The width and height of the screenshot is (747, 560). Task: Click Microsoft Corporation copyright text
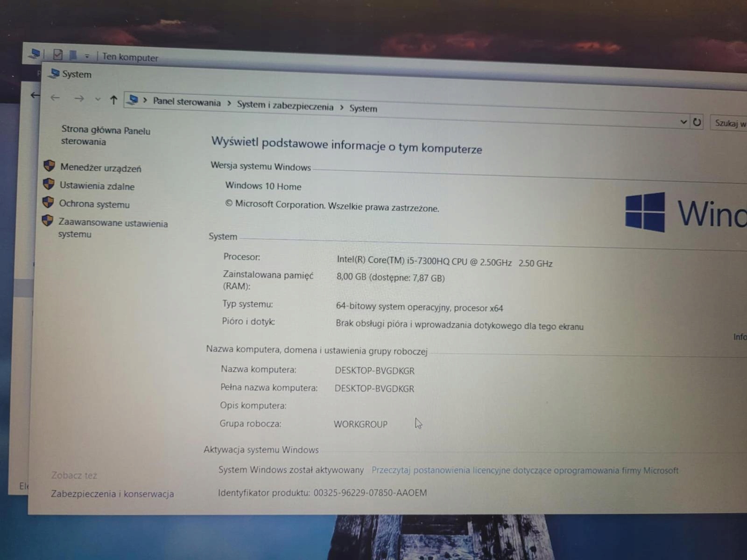[332, 206]
